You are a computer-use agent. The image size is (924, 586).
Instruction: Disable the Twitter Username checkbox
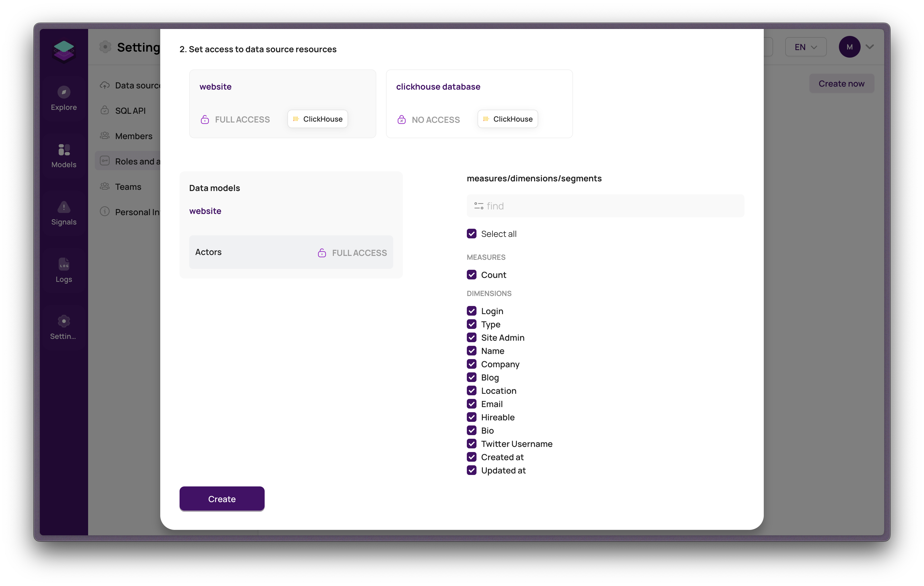pyautogui.click(x=471, y=444)
